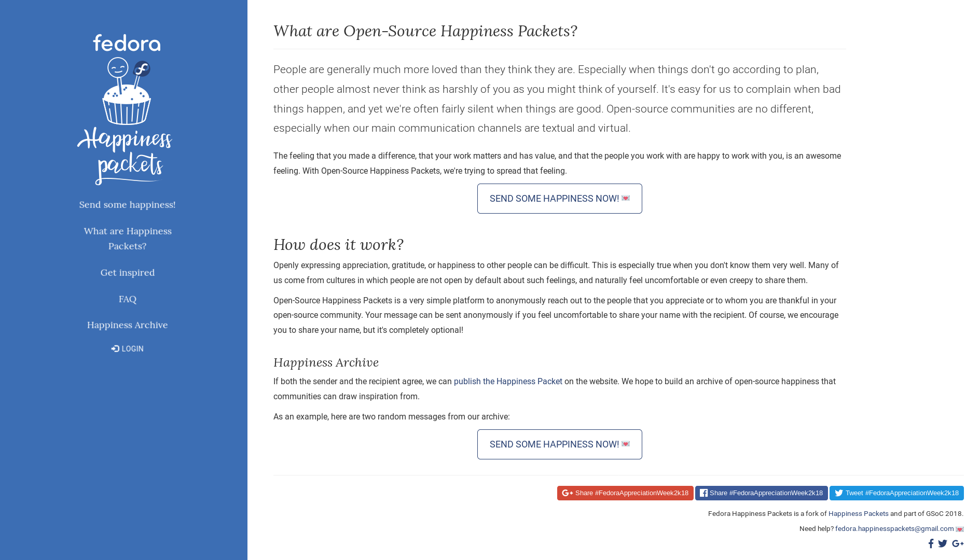Viewport: 980px width, 560px height.
Task: Click the heading What are Open-Source Happiness Packets?
Action: [x=425, y=31]
